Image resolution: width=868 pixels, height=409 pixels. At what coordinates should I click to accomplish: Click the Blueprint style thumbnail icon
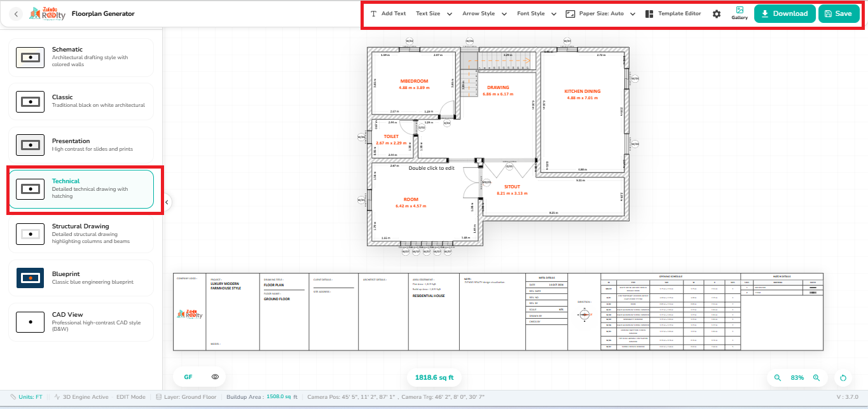pyautogui.click(x=30, y=278)
